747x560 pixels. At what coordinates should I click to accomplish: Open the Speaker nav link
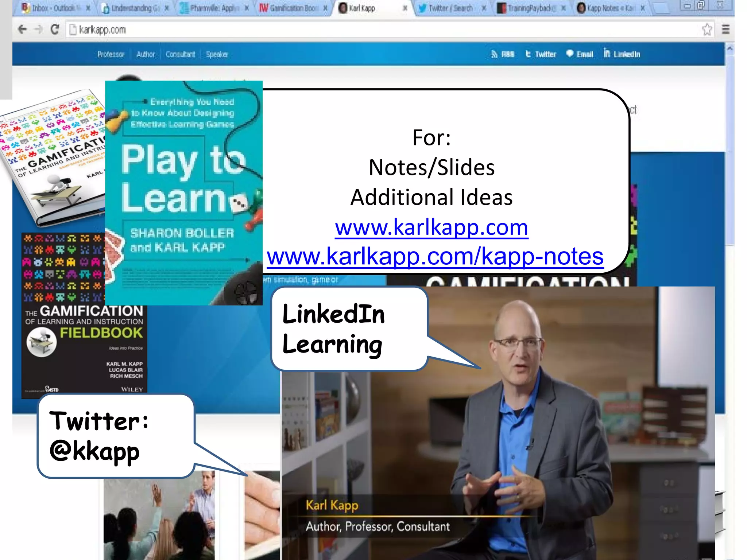[217, 54]
